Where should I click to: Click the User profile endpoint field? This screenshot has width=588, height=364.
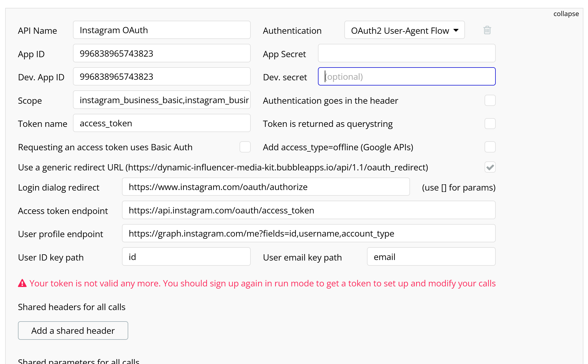coord(309,233)
